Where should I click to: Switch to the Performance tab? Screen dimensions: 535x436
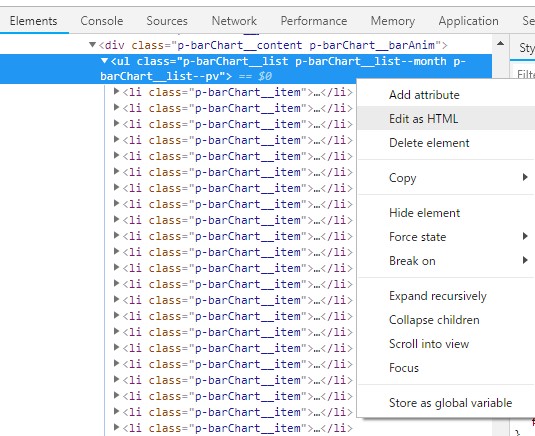[314, 21]
